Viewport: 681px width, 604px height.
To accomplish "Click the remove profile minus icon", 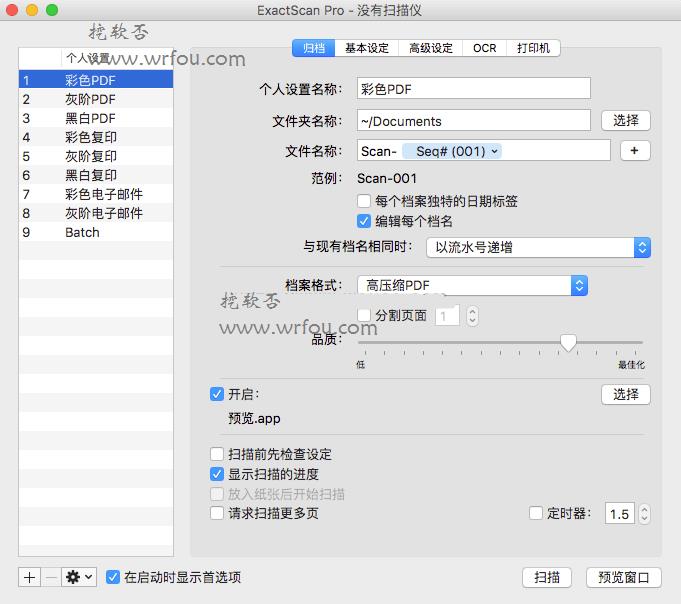I will pyautogui.click(x=51, y=577).
